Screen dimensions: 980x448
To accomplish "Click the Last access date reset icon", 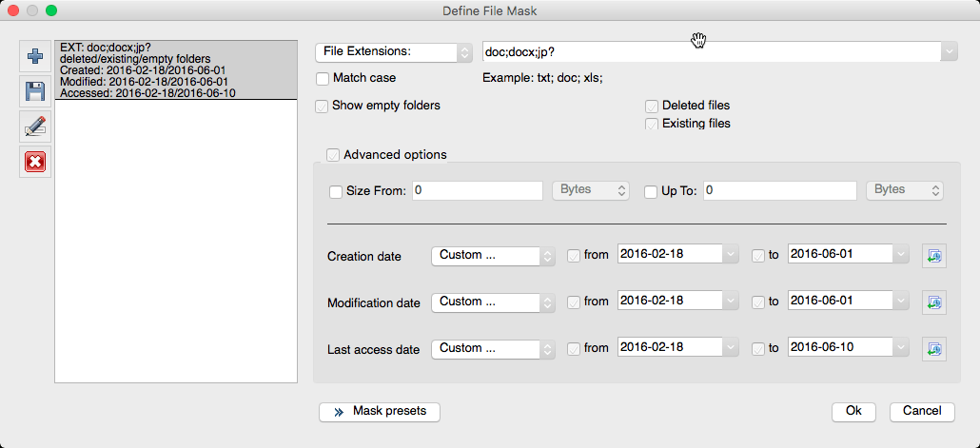I will click(933, 348).
